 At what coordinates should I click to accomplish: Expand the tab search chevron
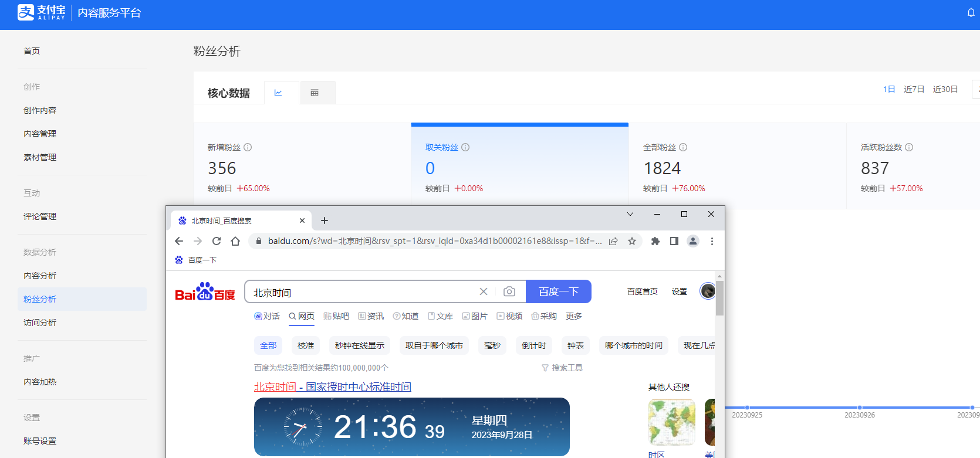[630, 214]
